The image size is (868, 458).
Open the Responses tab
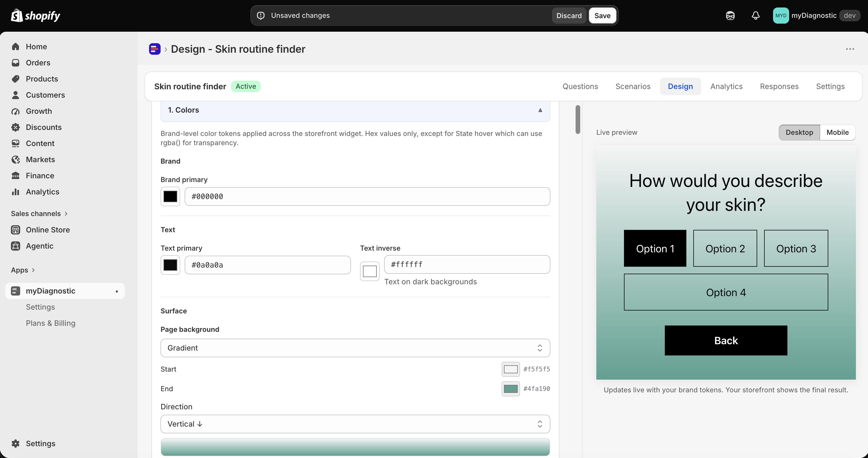[x=779, y=86]
